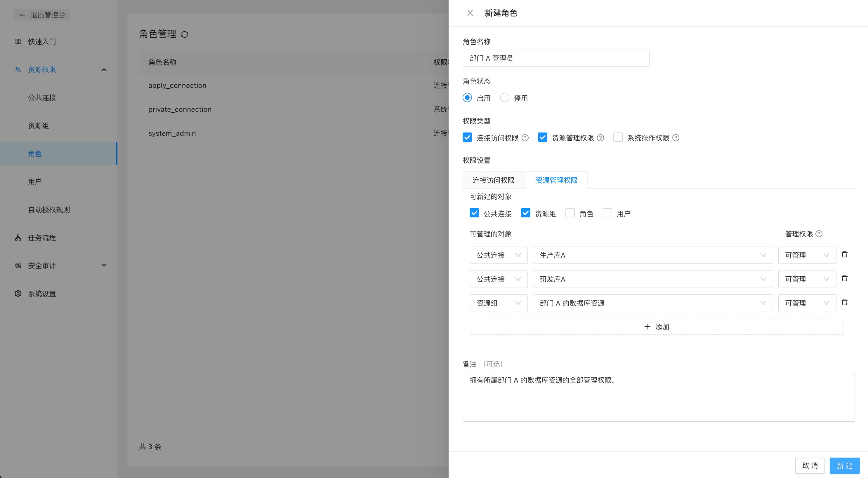Screen dimensions: 868x478
Task: Open 可管理 permission dropdown for 研发库A
Action: pyautogui.click(x=807, y=279)
